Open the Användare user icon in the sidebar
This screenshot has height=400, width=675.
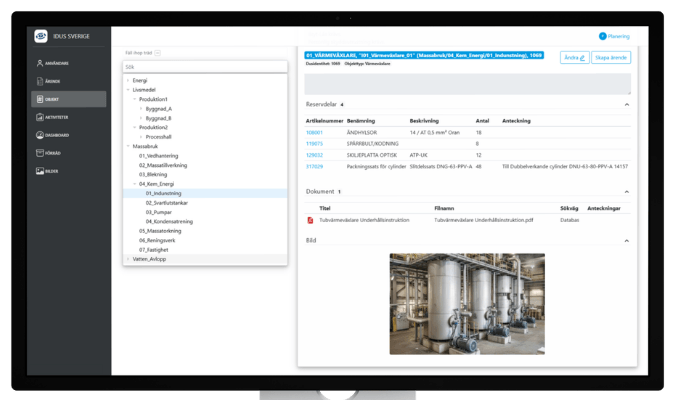coord(40,63)
